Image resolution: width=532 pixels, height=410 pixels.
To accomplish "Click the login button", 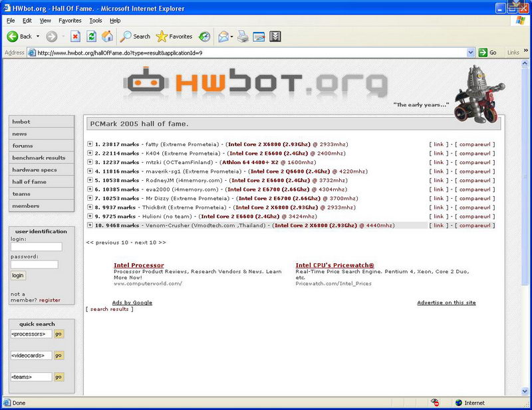I will click(18, 275).
